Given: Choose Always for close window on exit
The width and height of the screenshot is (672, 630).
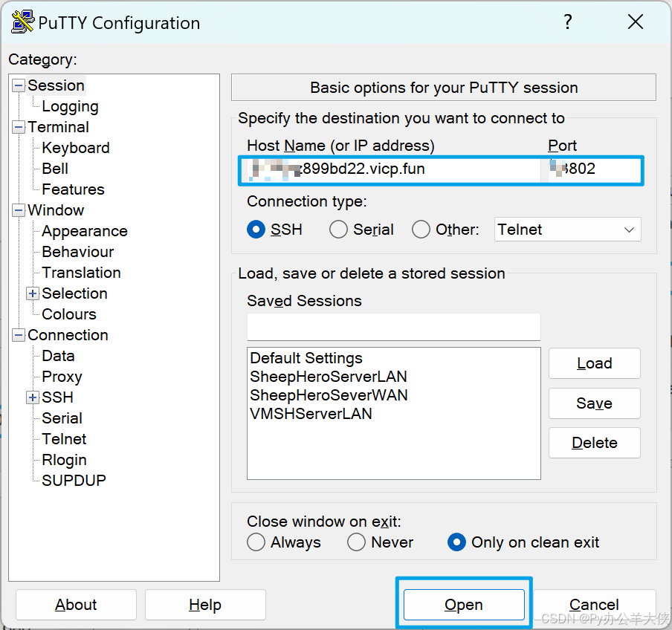Looking at the screenshot, I should (x=256, y=542).
